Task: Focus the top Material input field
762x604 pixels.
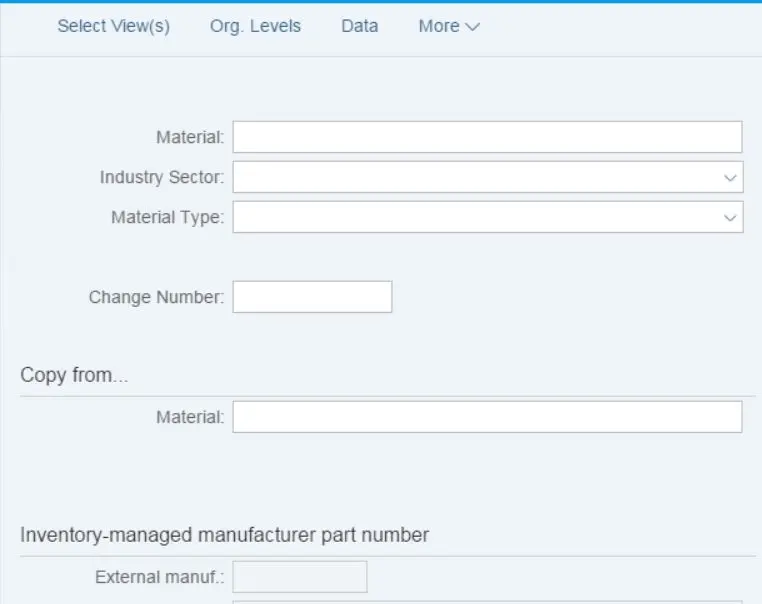Action: point(487,137)
